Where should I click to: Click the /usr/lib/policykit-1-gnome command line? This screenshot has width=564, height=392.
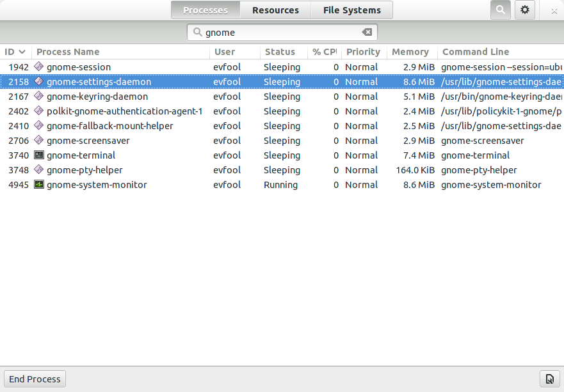[x=501, y=111]
